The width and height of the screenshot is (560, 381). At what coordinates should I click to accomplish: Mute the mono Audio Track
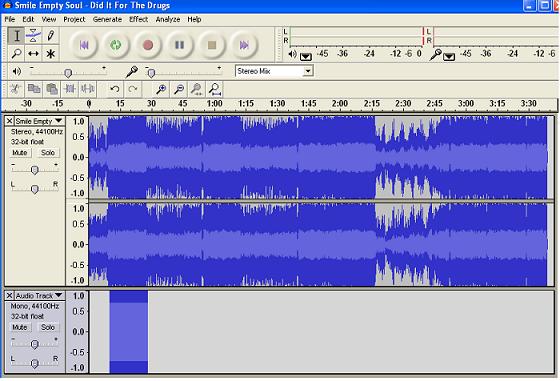coord(20,327)
